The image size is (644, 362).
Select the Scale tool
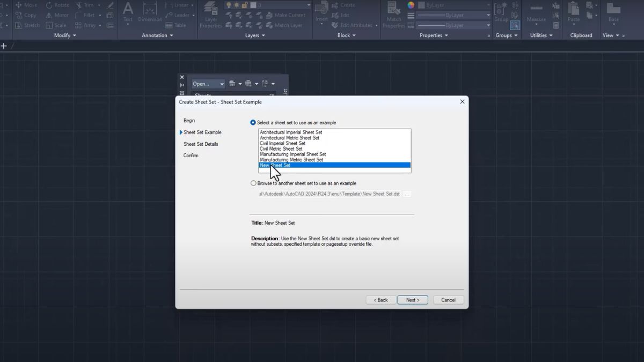(x=56, y=25)
